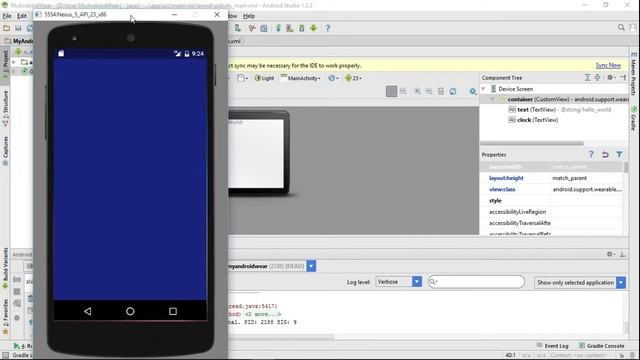Screen dimensions: 640x360
Task: Click the Logcat horizontal scrollbar
Action: pyautogui.click(x=281, y=338)
